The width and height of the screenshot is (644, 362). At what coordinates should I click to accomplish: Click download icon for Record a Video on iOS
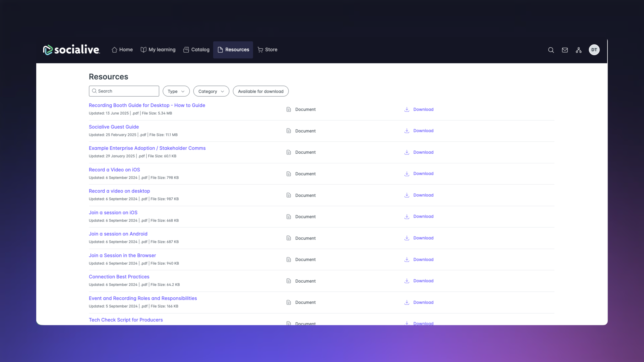coord(407,173)
